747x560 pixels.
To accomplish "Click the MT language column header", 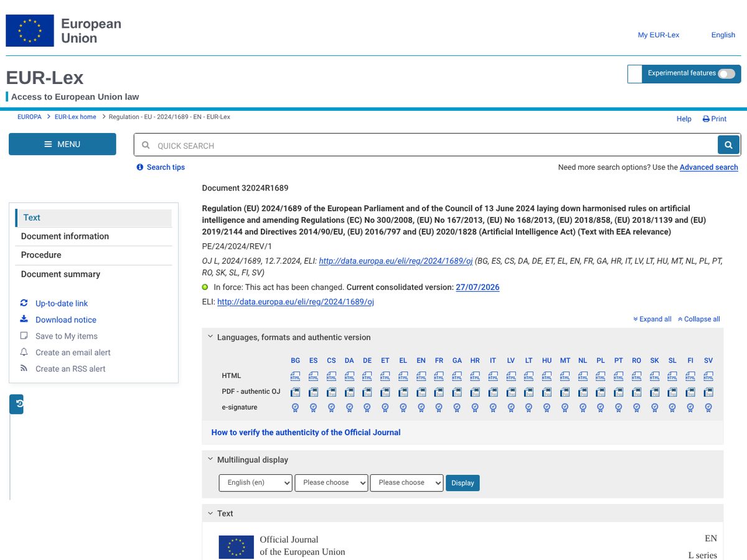I will tap(565, 361).
